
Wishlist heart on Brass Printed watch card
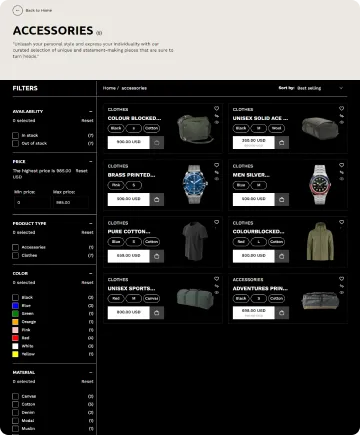(216, 165)
